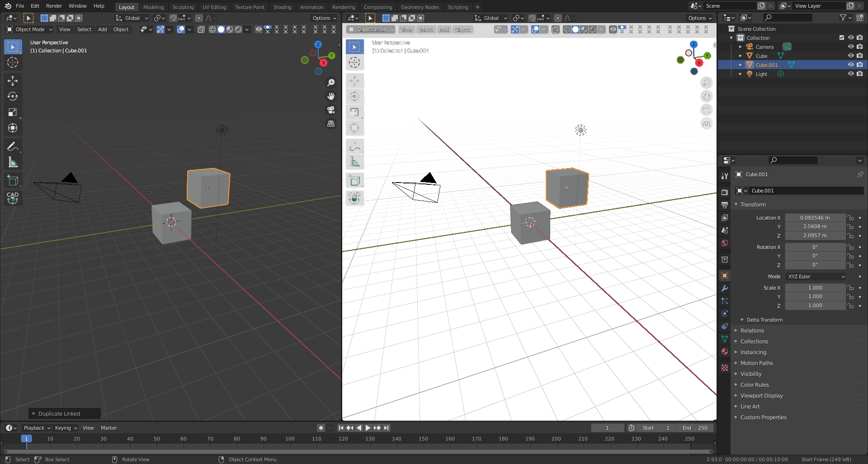Expand the Viewport Display panel
The width and height of the screenshot is (868, 464).
pos(761,396)
